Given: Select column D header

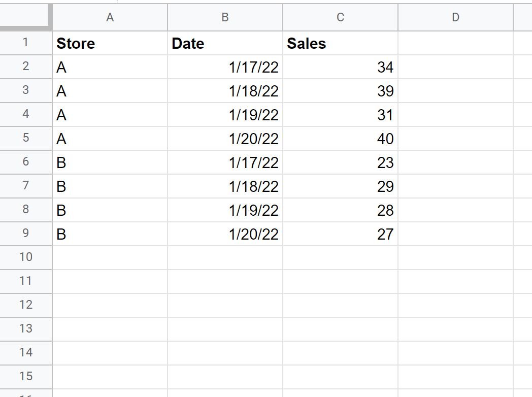Looking at the screenshot, I should click(x=456, y=17).
